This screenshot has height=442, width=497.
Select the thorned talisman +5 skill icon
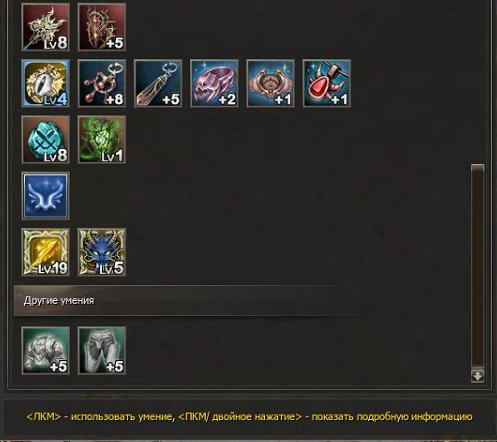pyautogui.click(x=102, y=27)
